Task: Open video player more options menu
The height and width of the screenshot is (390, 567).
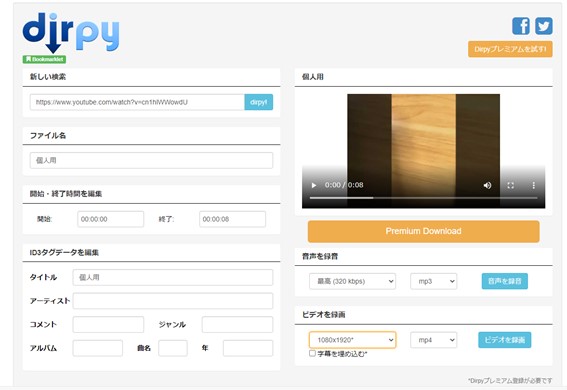Action: click(x=533, y=185)
